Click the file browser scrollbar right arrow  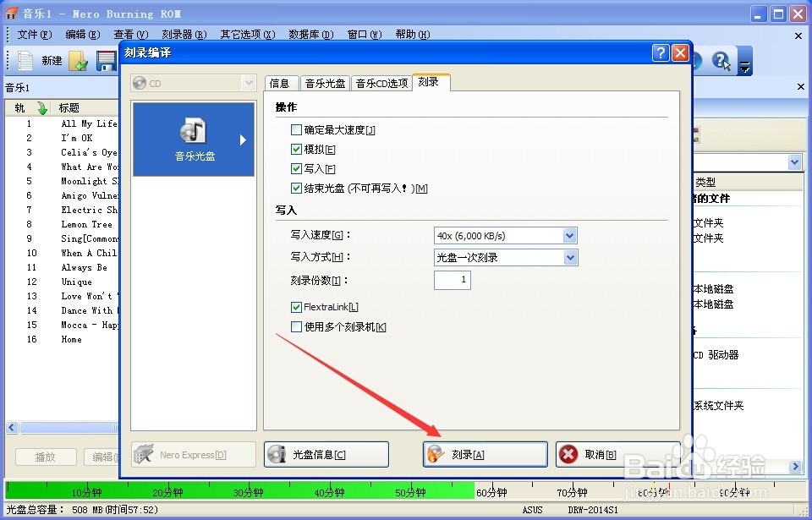coord(795,466)
